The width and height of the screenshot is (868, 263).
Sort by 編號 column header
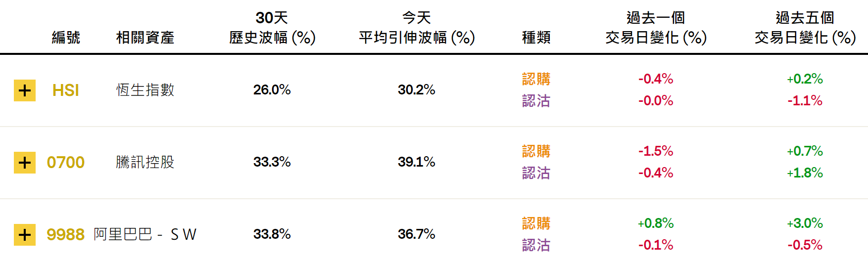point(66,38)
